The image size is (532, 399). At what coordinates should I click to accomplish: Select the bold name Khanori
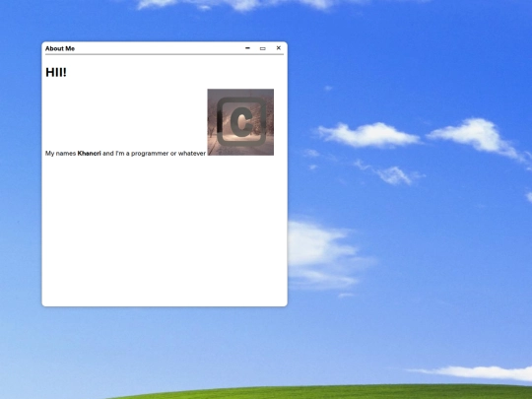pyautogui.click(x=90, y=154)
